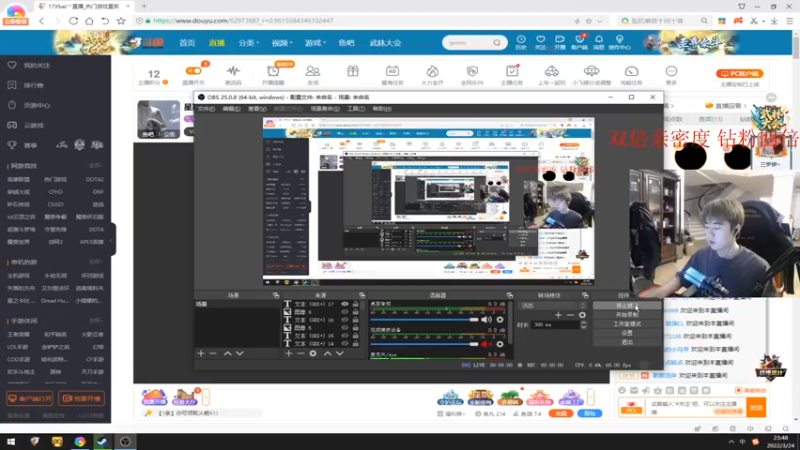
Task: Adjust the 时长 duration spinner arrows
Action: coord(583,324)
